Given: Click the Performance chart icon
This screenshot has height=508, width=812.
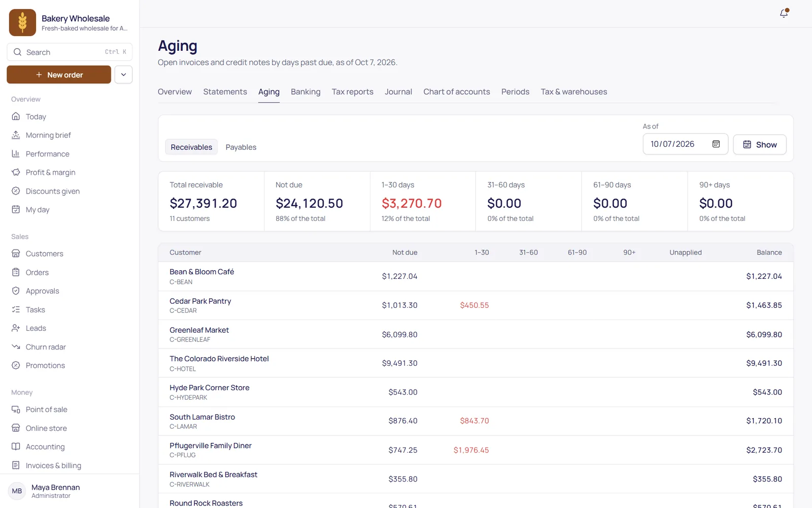Looking at the screenshot, I should click(x=16, y=154).
